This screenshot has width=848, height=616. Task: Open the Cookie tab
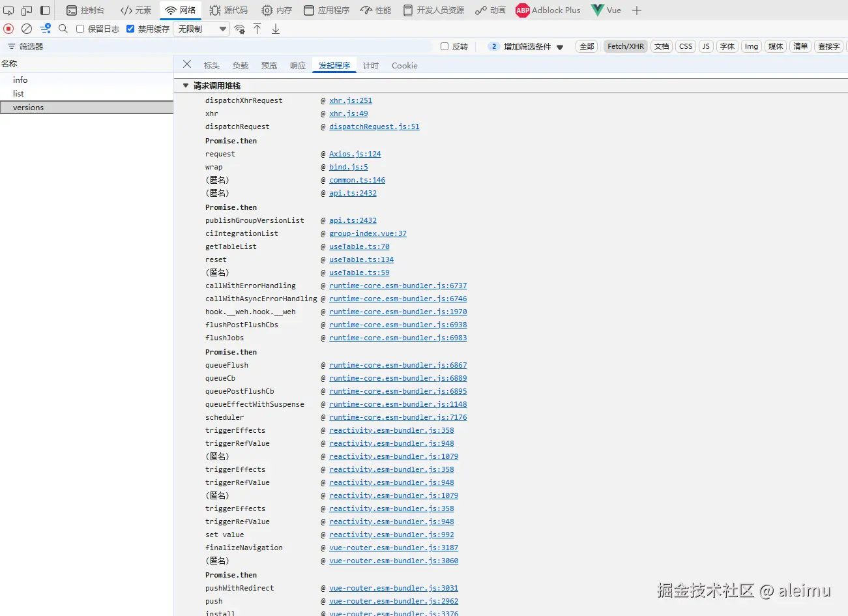[405, 65]
